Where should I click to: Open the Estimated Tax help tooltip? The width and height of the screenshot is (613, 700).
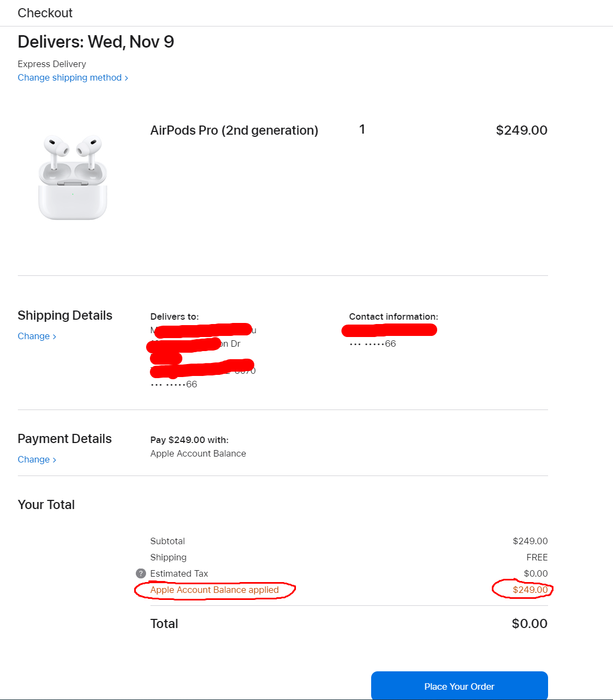[141, 573]
